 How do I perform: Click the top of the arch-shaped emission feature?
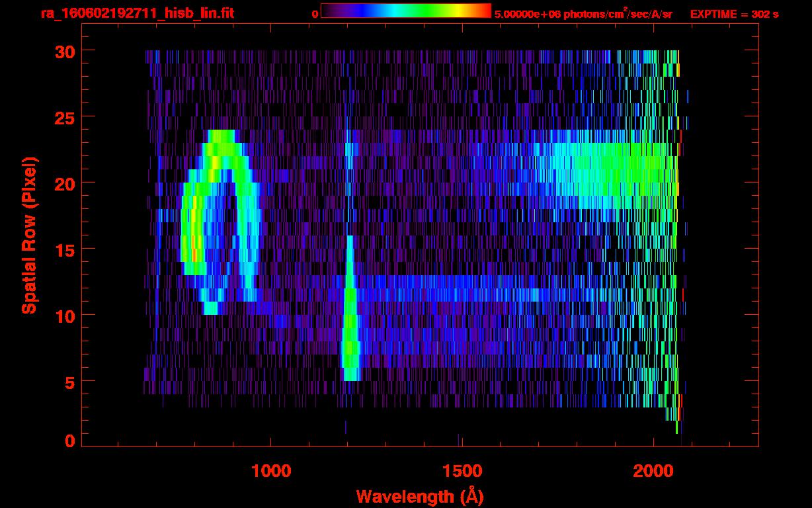222,136
